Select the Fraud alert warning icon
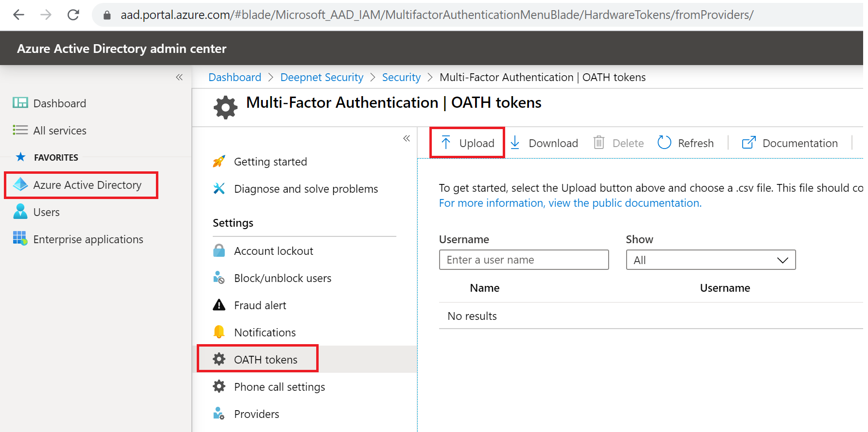This screenshot has height=432, width=868. 219,305
